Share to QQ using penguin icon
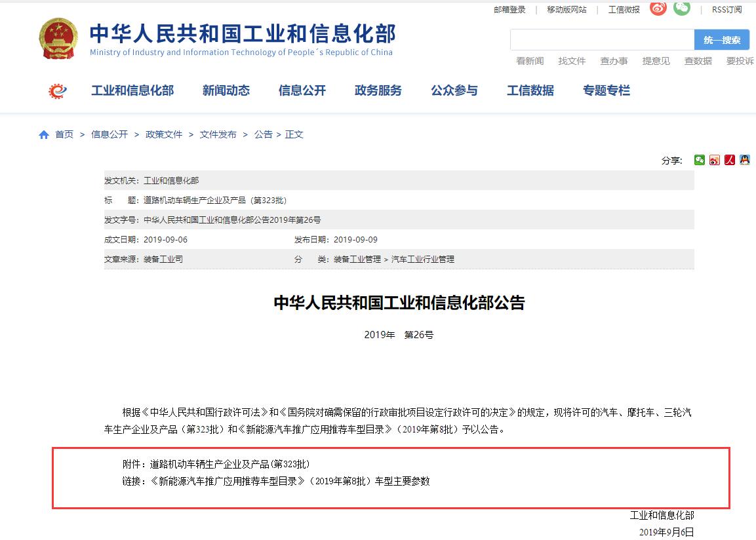This screenshot has width=756, height=540. 744,160
